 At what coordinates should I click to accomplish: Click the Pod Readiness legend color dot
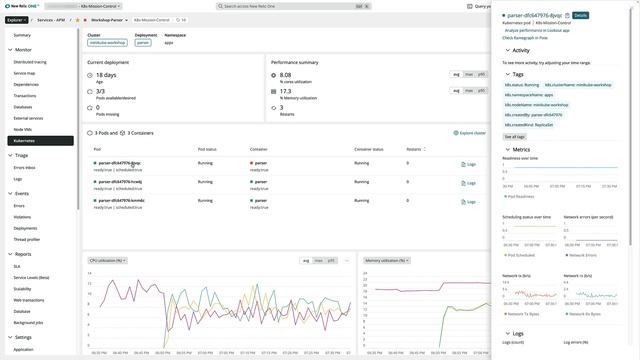point(506,197)
